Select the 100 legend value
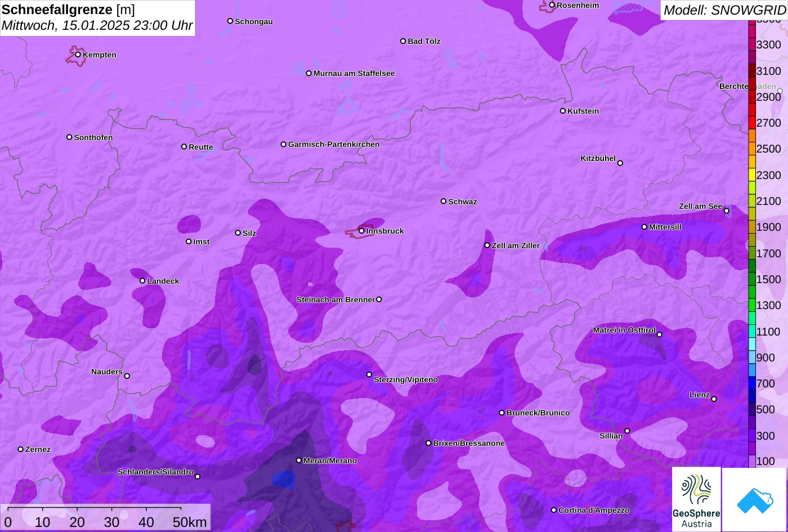The width and height of the screenshot is (788, 532). click(765, 461)
